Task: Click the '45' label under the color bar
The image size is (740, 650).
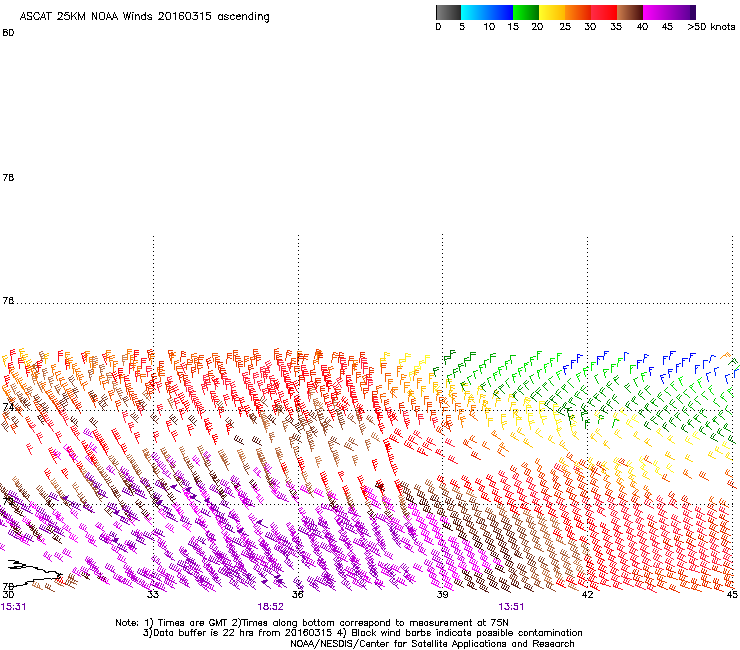Action: click(x=667, y=27)
